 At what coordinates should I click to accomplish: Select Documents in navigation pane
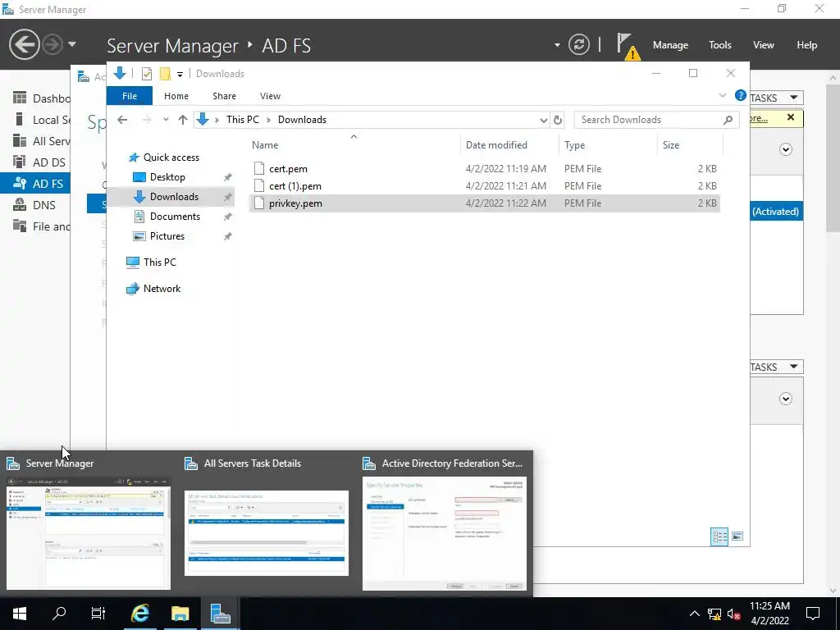[x=175, y=217]
